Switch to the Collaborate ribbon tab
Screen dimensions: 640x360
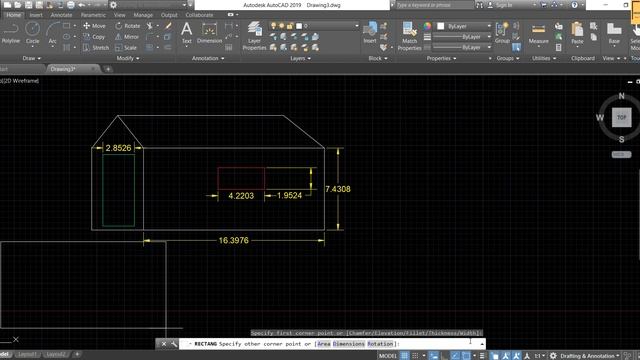199,15
